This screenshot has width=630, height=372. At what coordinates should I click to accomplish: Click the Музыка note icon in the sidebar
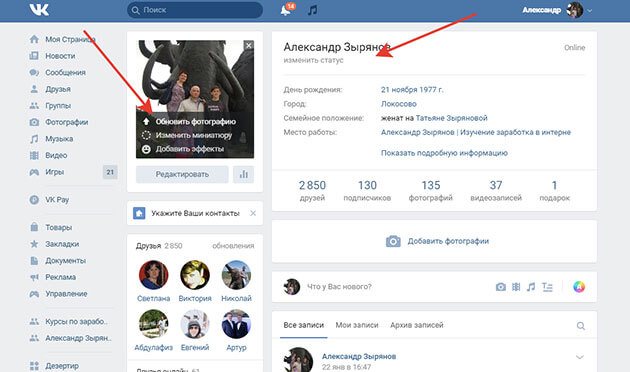34,139
